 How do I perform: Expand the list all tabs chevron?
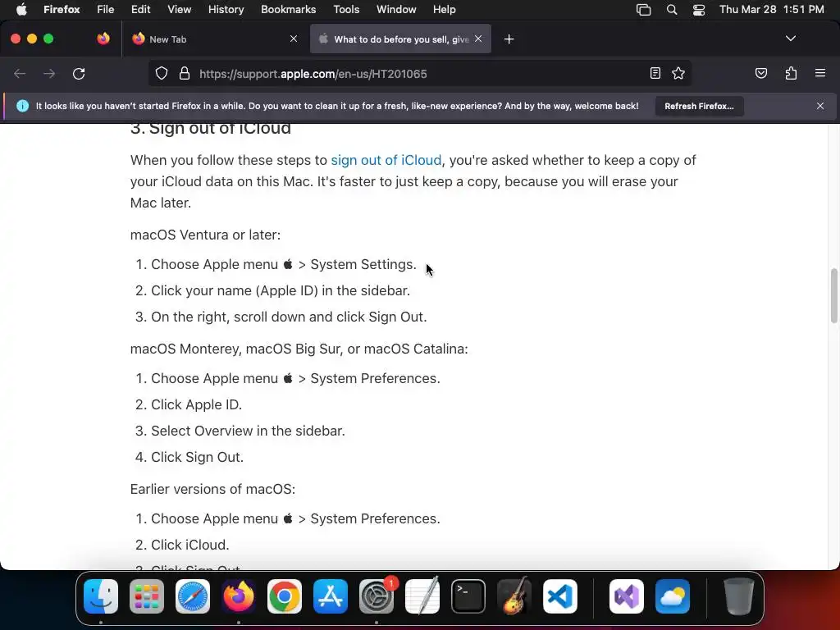pos(790,39)
